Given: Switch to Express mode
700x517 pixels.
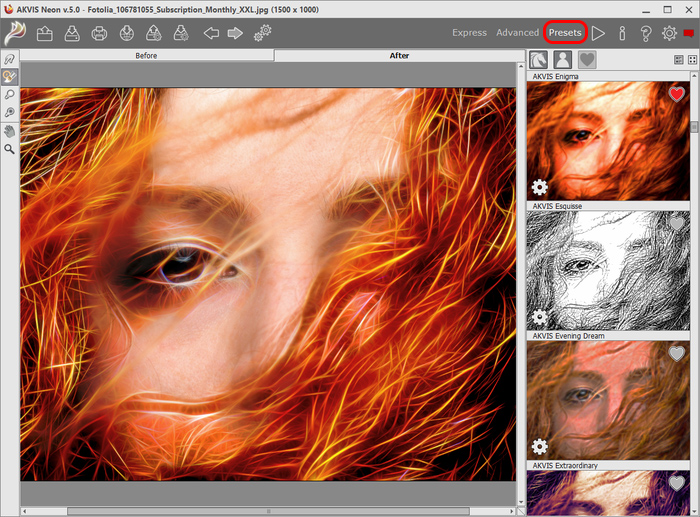Looking at the screenshot, I should [x=469, y=33].
